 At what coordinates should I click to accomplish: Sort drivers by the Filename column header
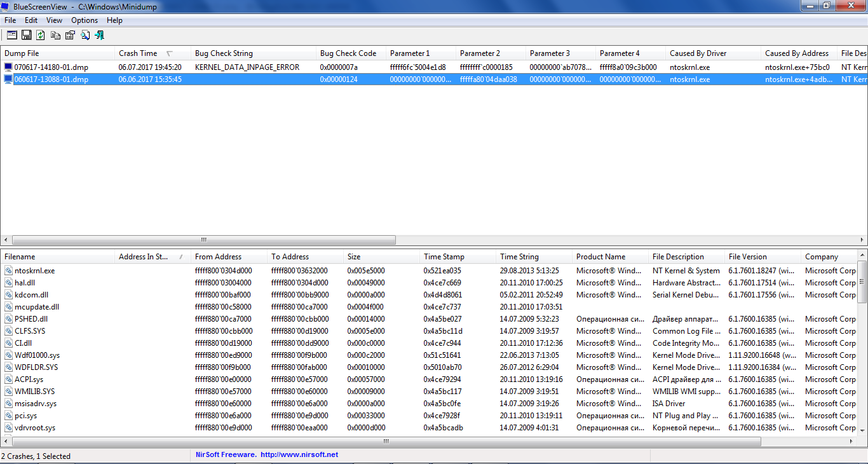pos(20,257)
